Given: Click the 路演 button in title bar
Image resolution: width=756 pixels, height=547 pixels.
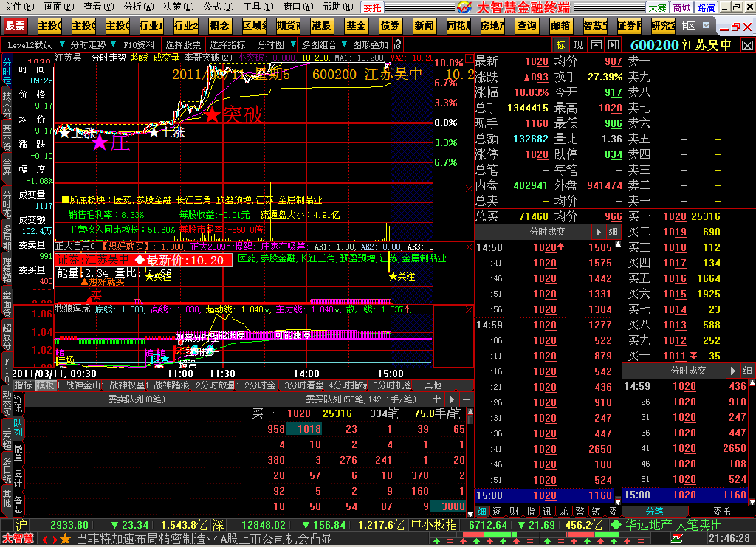Looking at the screenshot, I should [706, 7].
